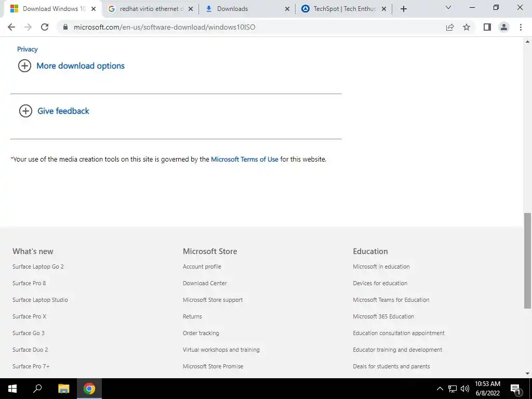Open the Microsoft Terms of Use link
Viewport: 532px width, 399px height.
[245, 159]
